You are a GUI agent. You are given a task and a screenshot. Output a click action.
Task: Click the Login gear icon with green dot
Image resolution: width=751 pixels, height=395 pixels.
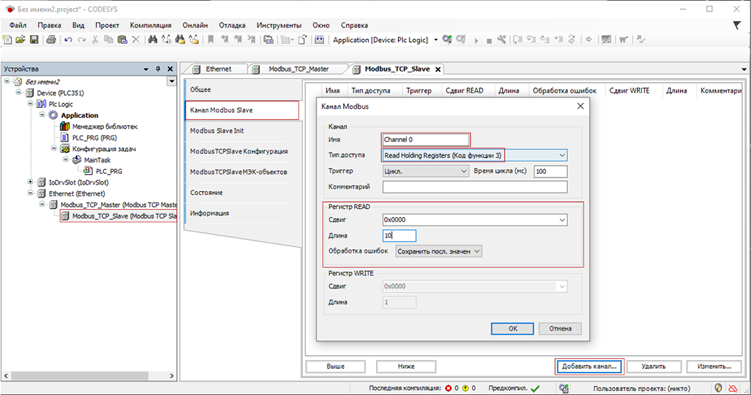tap(447, 40)
